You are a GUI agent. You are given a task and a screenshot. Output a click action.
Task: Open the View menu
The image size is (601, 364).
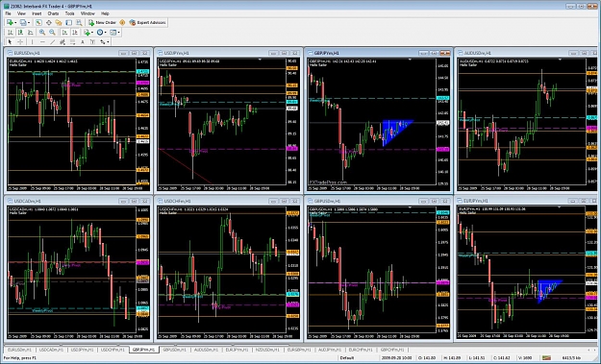point(21,13)
